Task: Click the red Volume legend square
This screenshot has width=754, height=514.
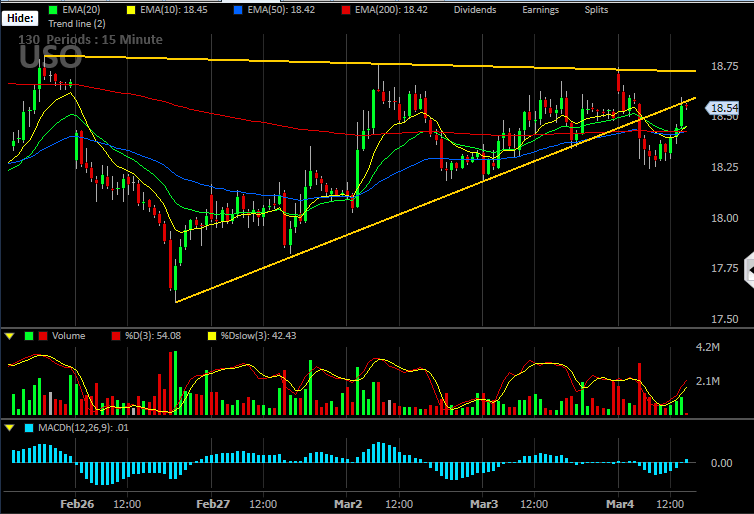Action: click(43, 336)
